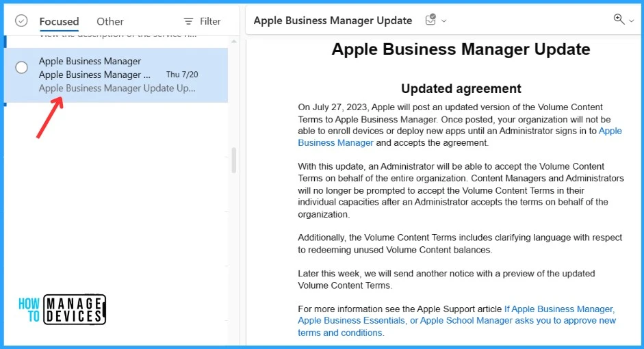The width and height of the screenshot is (644, 349).
Task: Click the Filter lines icon
Action: [x=188, y=21]
